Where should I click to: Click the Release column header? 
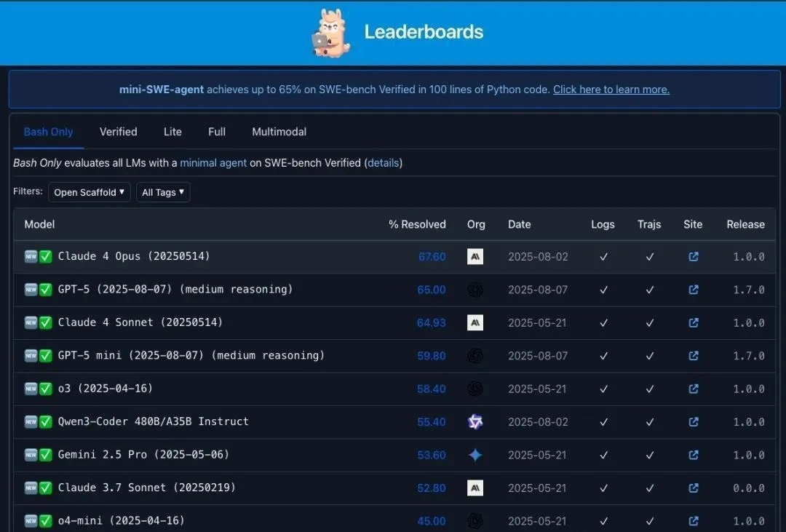tap(746, 225)
